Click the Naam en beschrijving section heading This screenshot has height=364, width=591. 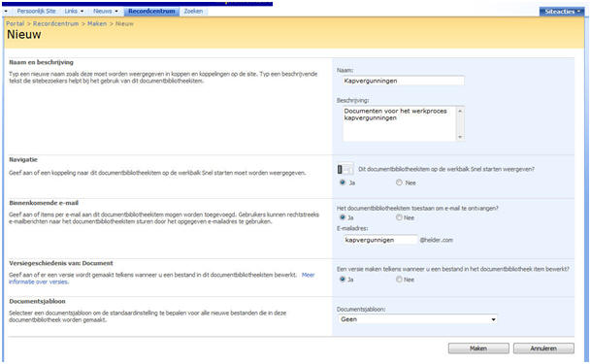[41, 62]
